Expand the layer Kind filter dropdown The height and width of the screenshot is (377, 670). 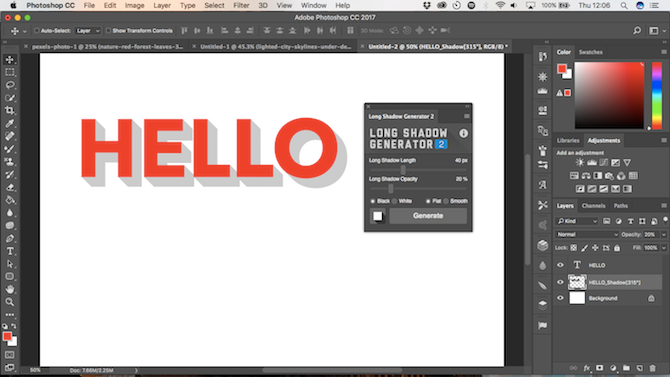(x=577, y=221)
